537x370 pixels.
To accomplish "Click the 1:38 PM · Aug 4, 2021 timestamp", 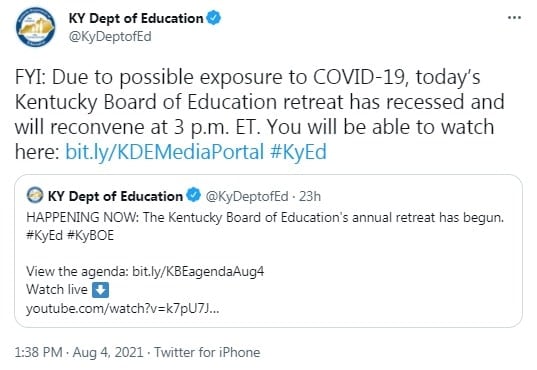I will click(x=79, y=352).
